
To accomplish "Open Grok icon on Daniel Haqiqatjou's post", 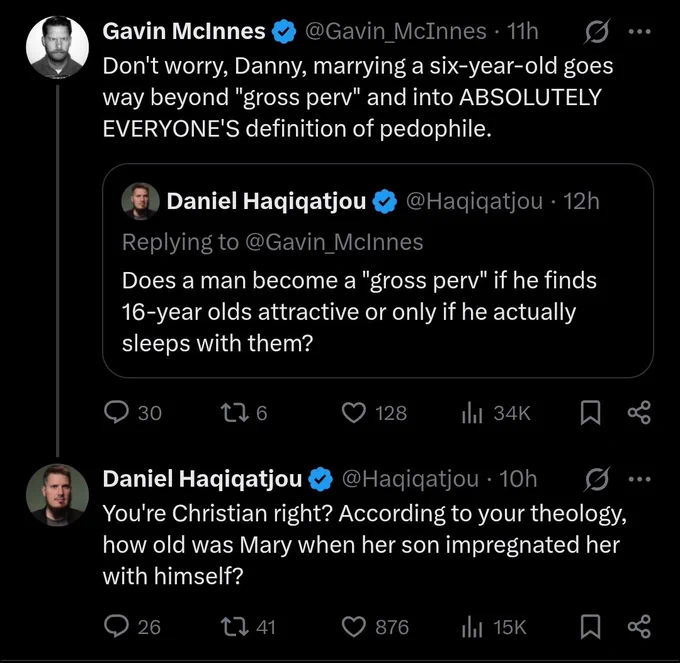I will pos(597,479).
